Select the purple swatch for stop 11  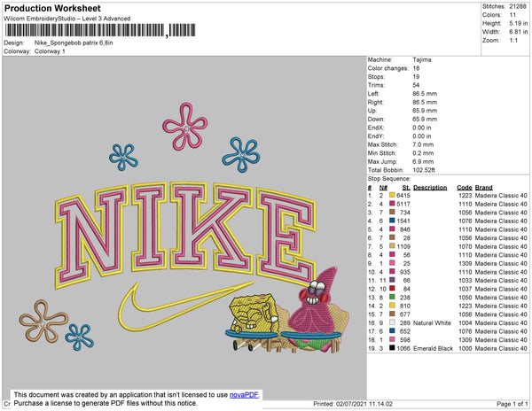pos(392,280)
